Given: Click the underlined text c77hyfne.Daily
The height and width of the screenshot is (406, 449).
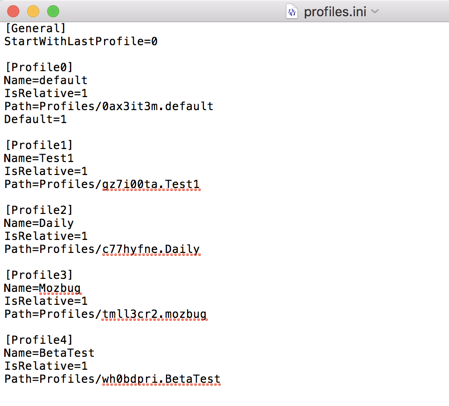Looking at the screenshot, I should click(x=151, y=249).
